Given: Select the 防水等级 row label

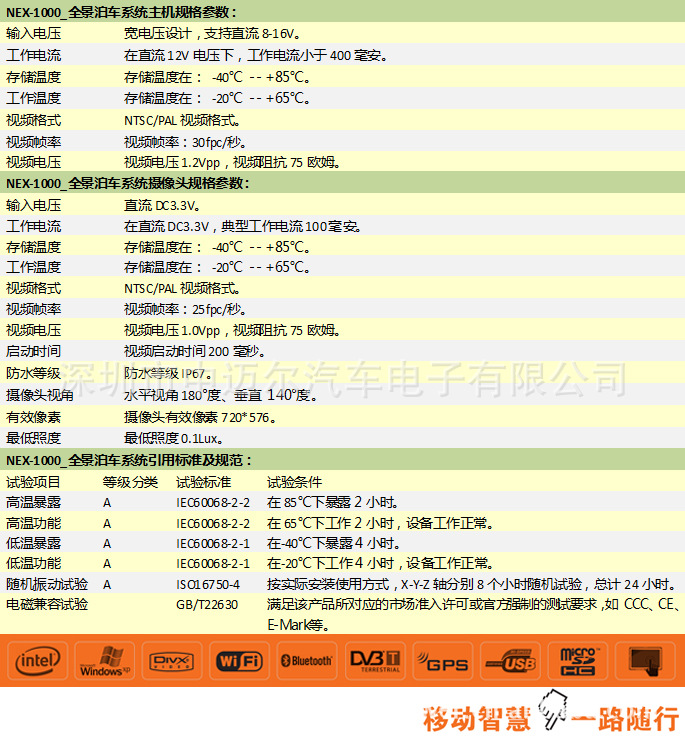Looking at the screenshot, I should tap(33, 373).
